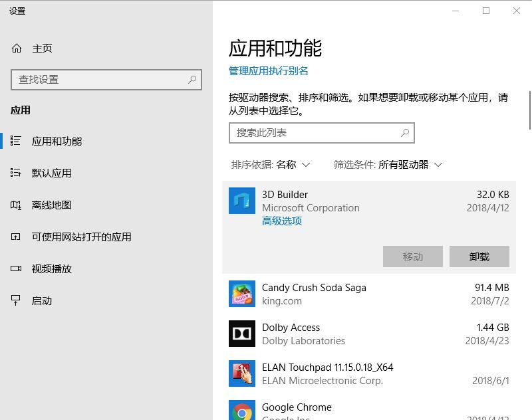Click the vertical scrollbar thumb
532x420 pixels.
pyautogui.click(x=530, y=110)
